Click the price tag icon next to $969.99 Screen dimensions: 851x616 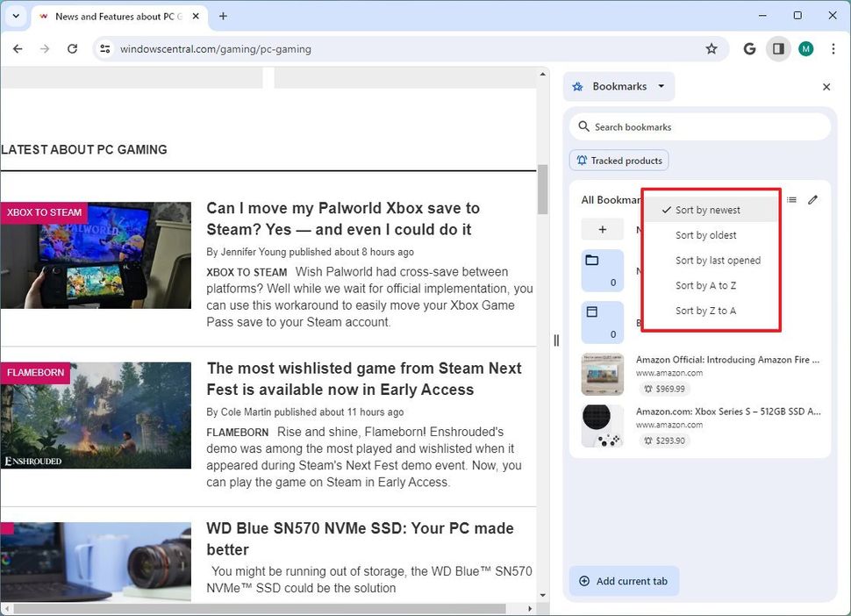pyautogui.click(x=648, y=389)
